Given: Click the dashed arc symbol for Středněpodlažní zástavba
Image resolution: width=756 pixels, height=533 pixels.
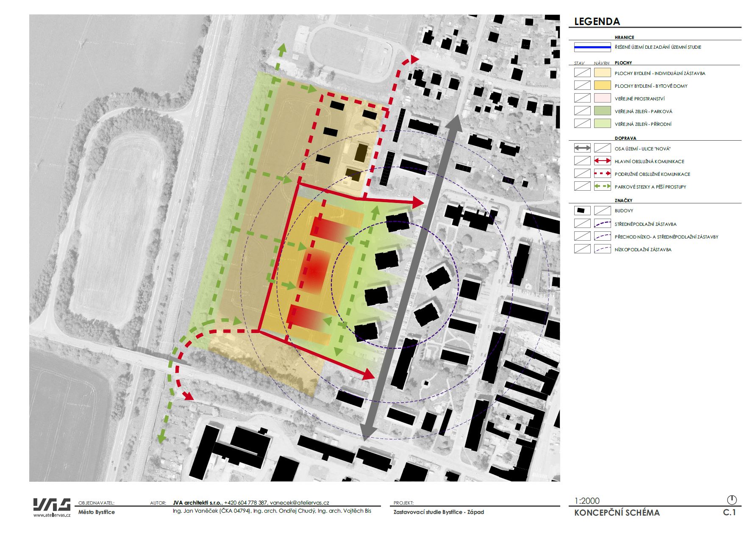Looking at the screenshot, I should [x=602, y=224].
